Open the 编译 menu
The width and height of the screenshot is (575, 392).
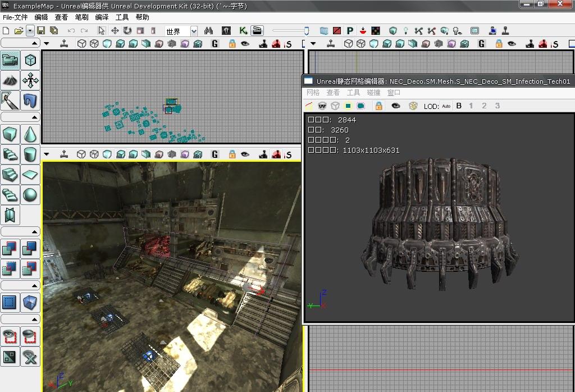point(102,17)
